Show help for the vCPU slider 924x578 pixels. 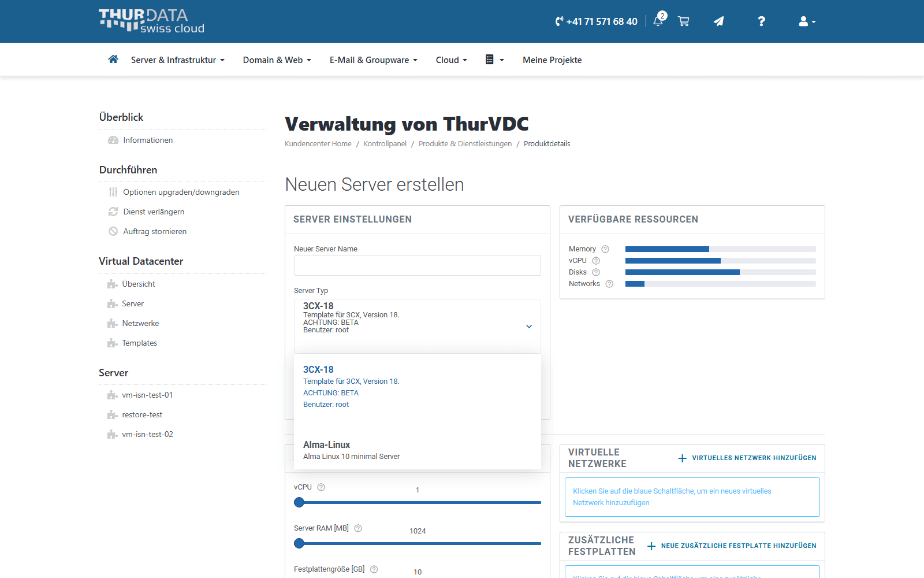[321, 487]
